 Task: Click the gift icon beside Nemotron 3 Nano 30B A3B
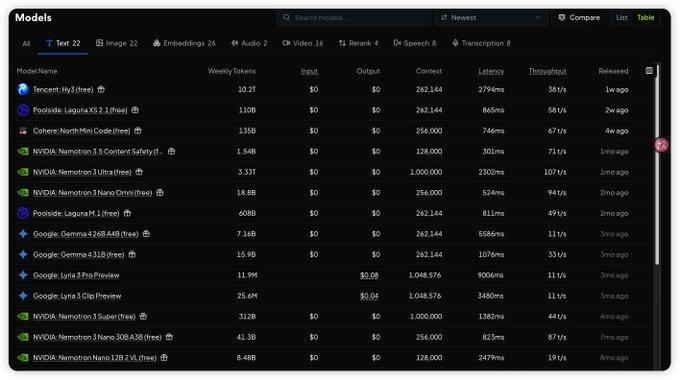coord(170,337)
